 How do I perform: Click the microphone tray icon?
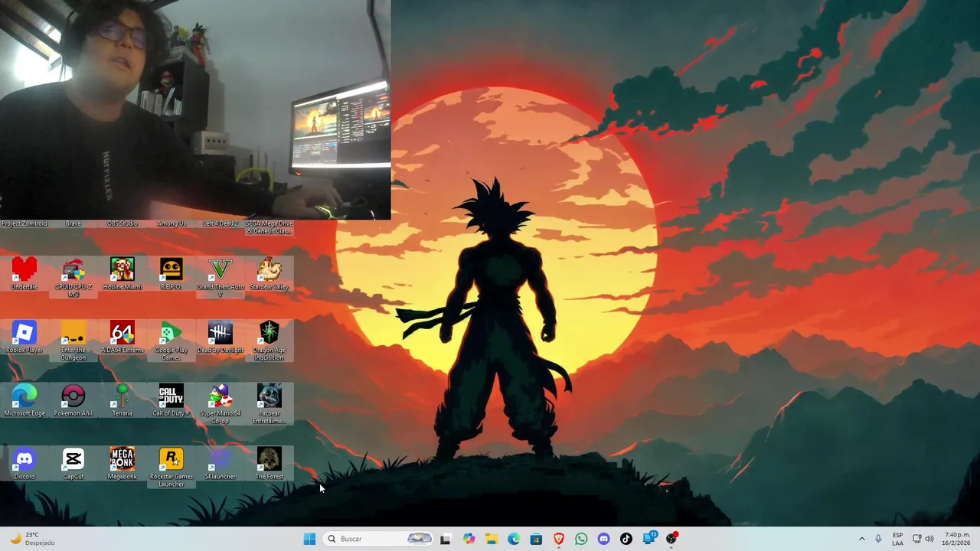pyautogui.click(x=878, y=539)
